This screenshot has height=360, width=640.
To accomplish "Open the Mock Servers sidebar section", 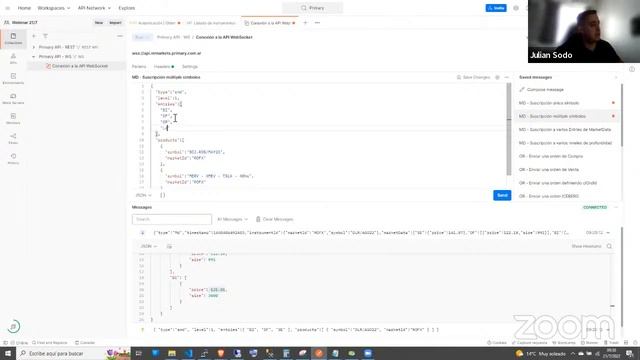I will [13, 99].
